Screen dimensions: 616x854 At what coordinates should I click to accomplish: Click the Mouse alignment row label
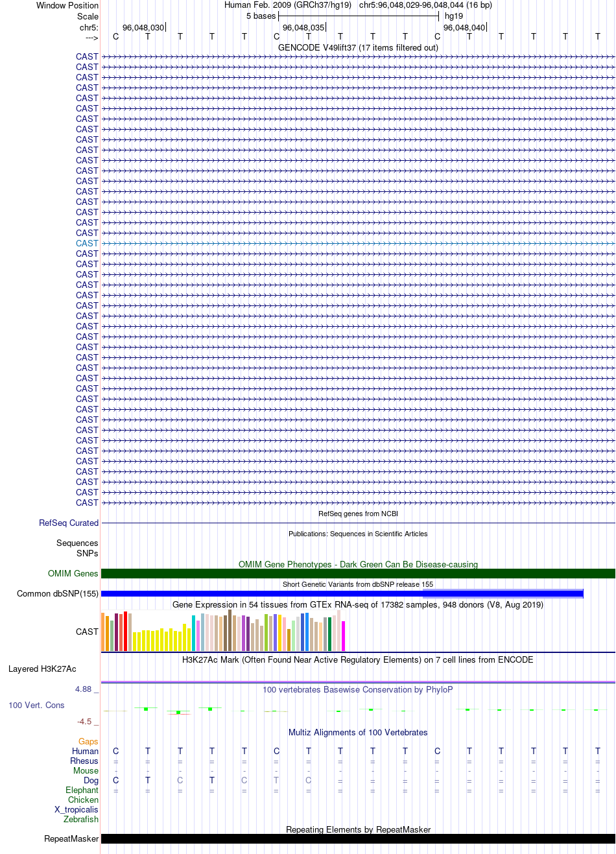click(x=86, y=770)
